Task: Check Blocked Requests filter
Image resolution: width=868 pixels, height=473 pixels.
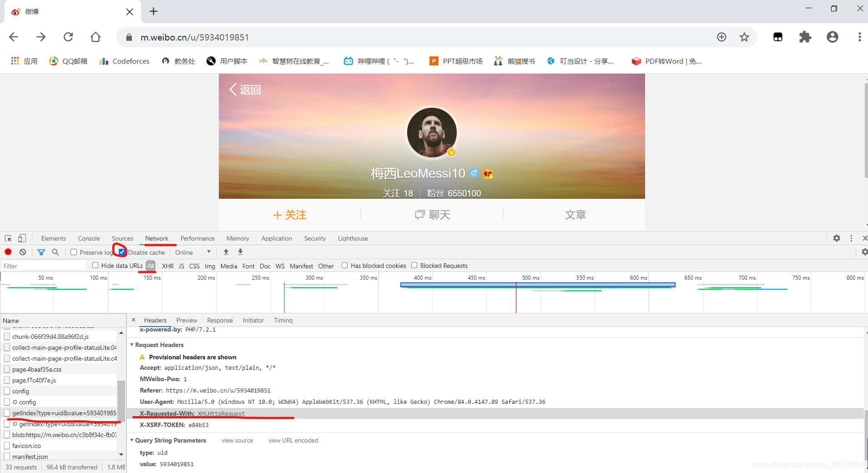Action: (x=414, y=265)
